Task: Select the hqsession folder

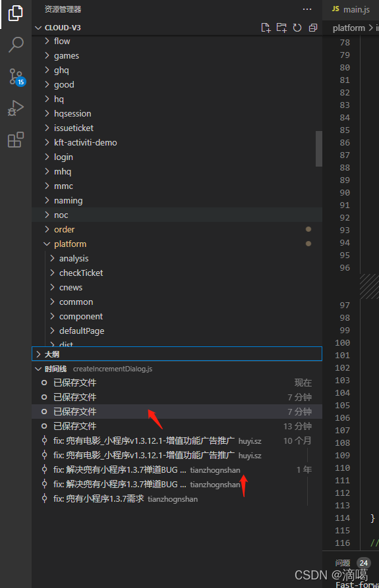Action: (x=177, y=114)
